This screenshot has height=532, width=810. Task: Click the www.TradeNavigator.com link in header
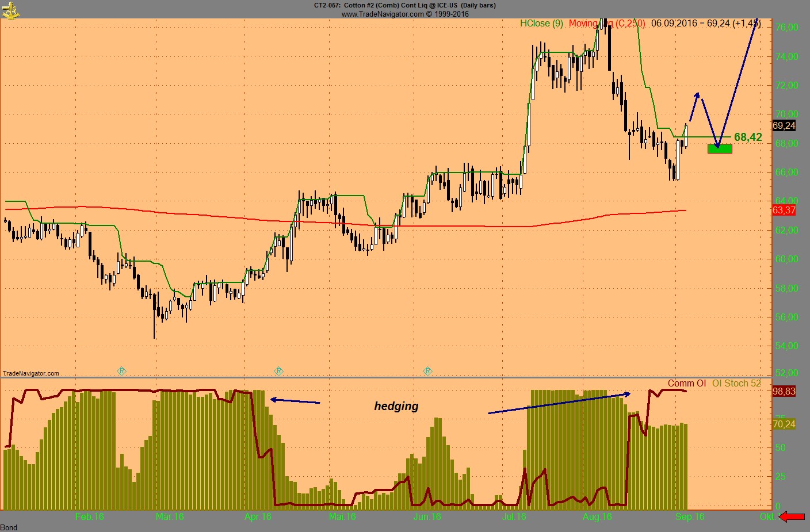click(x=405, y=14)
